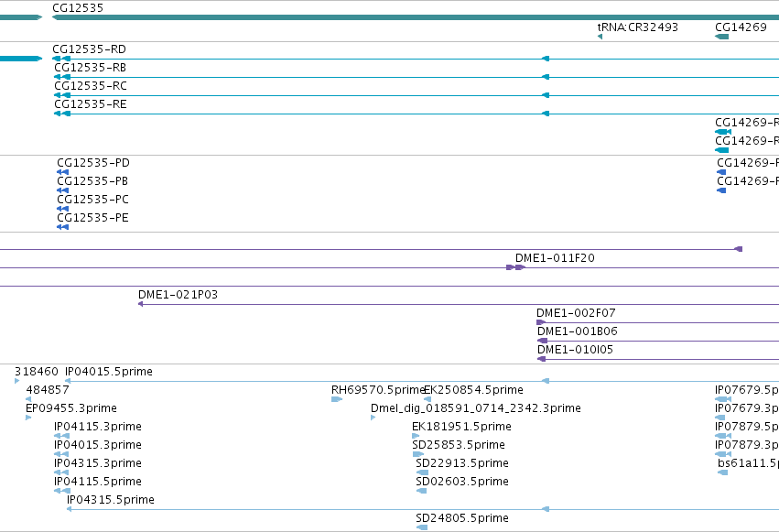Select the SD24805.5prime label

[x=462, y=519]
